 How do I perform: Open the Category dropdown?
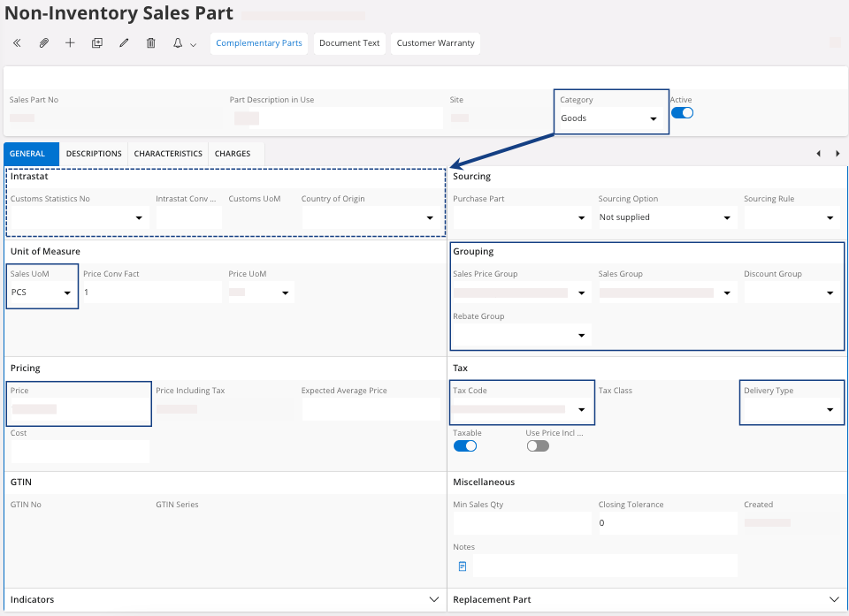click(x=611, y=118)
